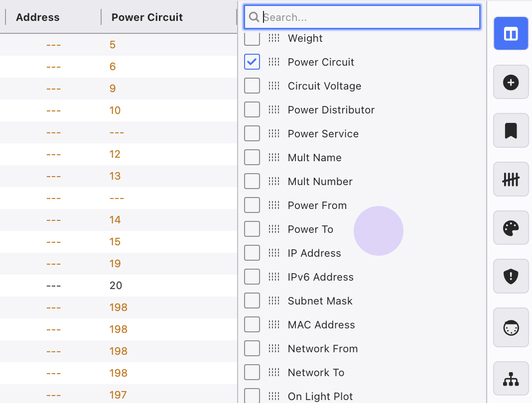Open the bookmark icon in sidebar
532x403 pixels.
point(511,130)
